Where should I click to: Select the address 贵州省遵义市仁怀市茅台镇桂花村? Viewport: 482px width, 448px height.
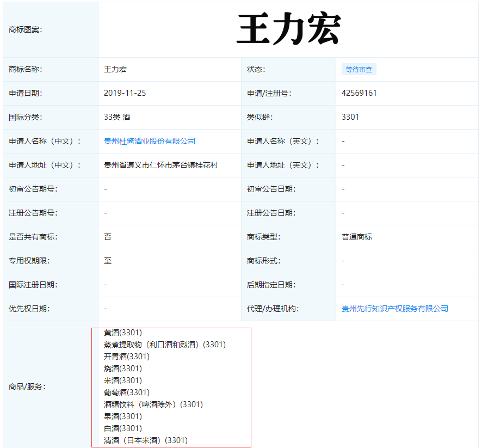click(x=161, y=165)
